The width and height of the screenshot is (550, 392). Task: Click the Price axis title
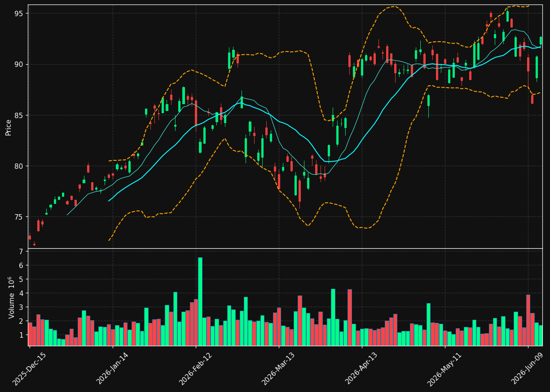point(9,127)
